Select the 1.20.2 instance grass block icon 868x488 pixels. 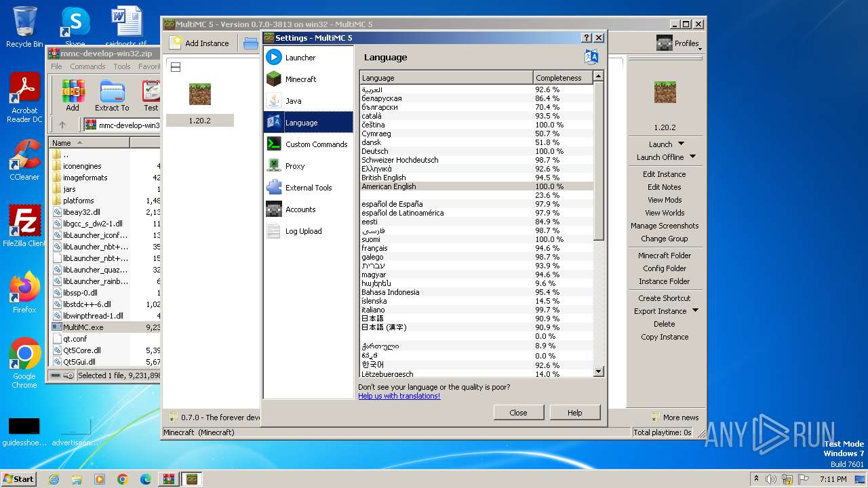point(199,94)
